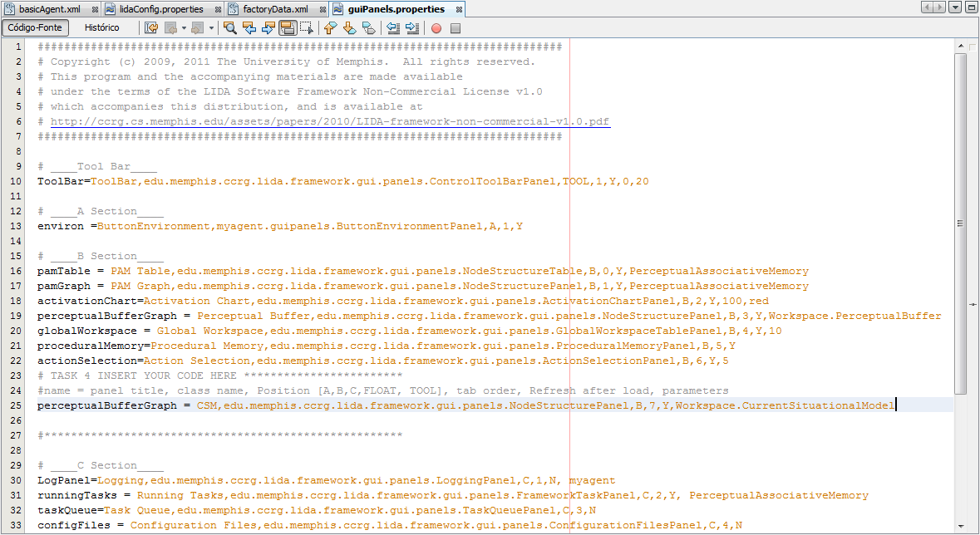Viewport: 980px width, 535px height.
Task: Toggle Highlight Search button
Action: [287, 27]
